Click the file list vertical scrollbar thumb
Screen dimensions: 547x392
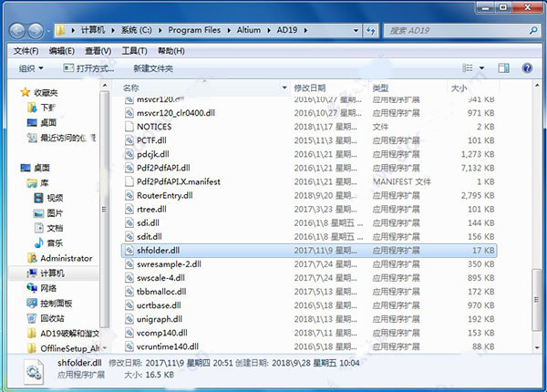(537, 300)
